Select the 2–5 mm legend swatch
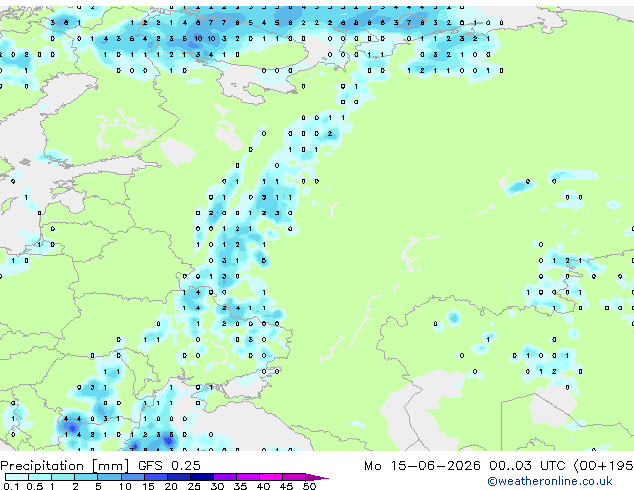 point(86,477)
